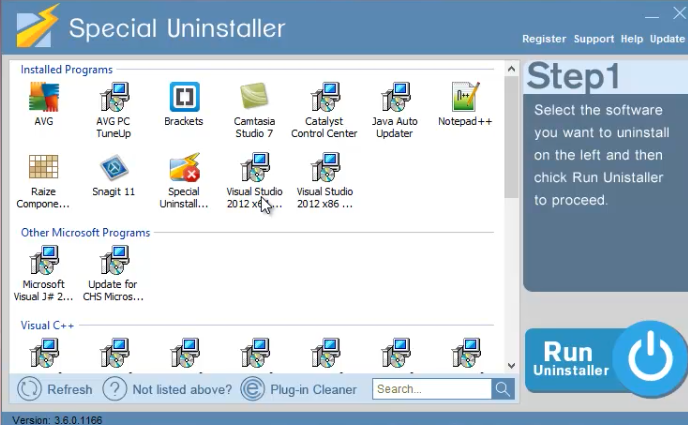Minimize the Special Uninstaller window
Image resolution: width=688 pixels, height=425 pixels.
coord(652,17)
